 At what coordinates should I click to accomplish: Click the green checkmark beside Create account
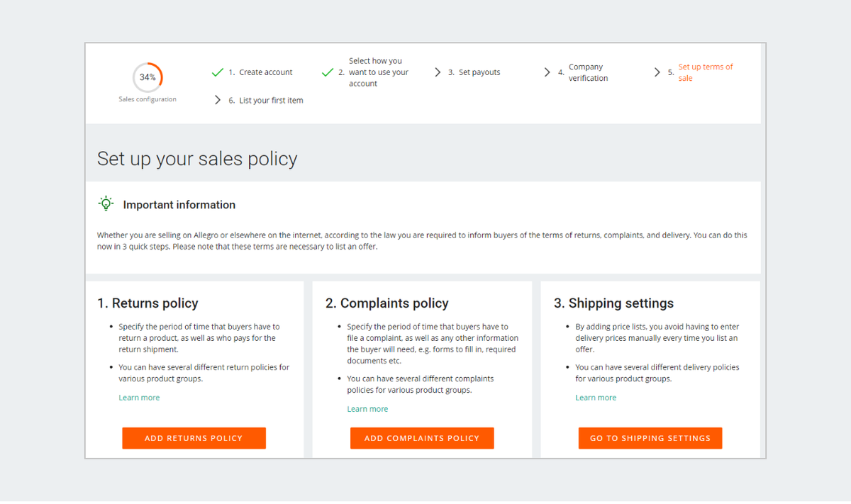click(x=218, y=72)
